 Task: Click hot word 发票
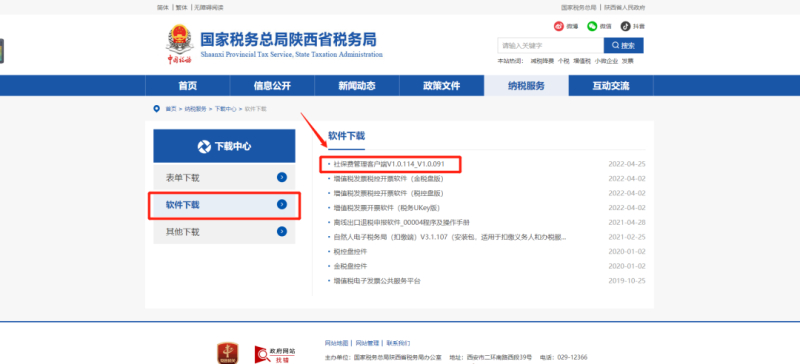tap(628, 61)
